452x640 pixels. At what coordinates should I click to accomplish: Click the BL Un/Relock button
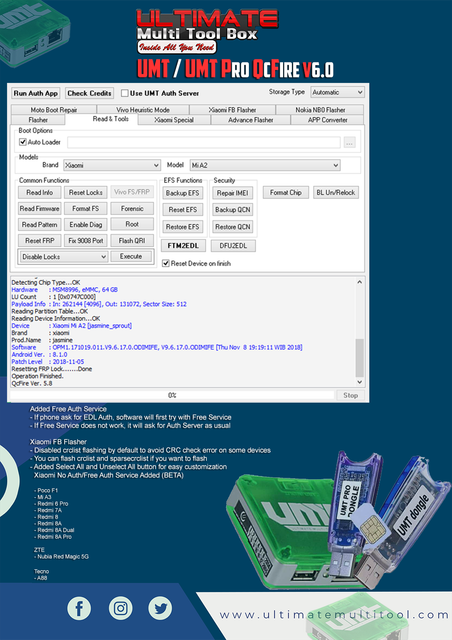[x=336, y=193]
